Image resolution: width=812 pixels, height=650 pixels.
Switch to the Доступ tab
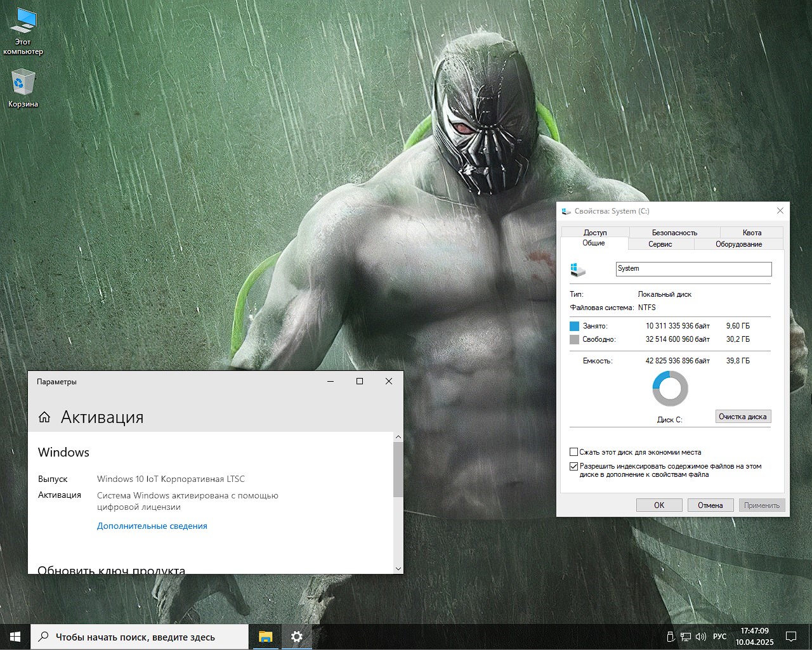595,233
